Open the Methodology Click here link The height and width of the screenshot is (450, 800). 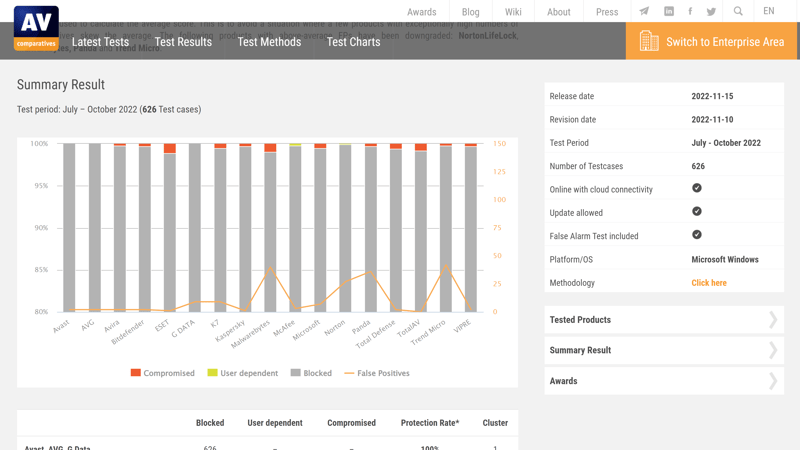709,283
